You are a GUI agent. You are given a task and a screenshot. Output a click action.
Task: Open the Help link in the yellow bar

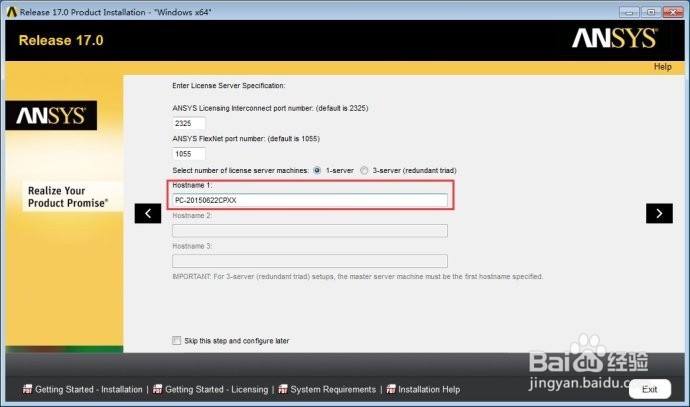pos(662,67)
